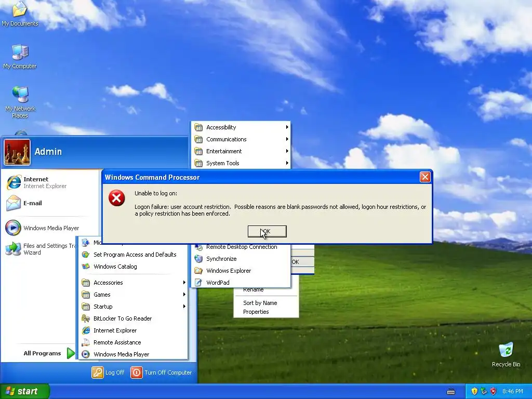Close the Windows Command Processor dialog
The height and width of the screenshot is (399, 532).
425,177
